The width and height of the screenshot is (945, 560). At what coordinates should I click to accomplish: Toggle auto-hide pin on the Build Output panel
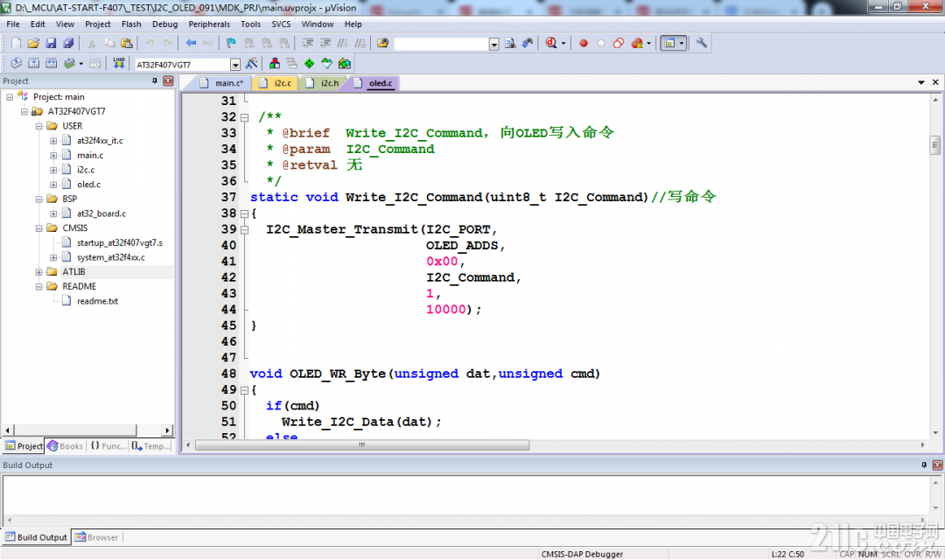924,465
